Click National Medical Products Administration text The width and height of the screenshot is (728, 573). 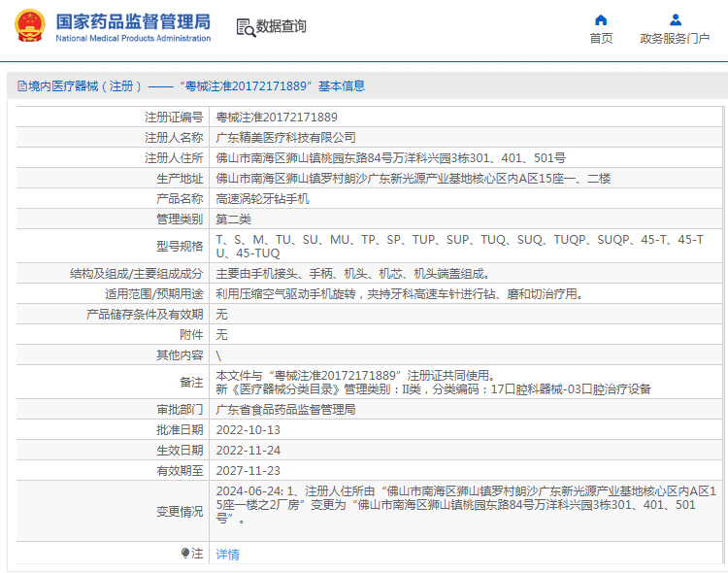133,39
